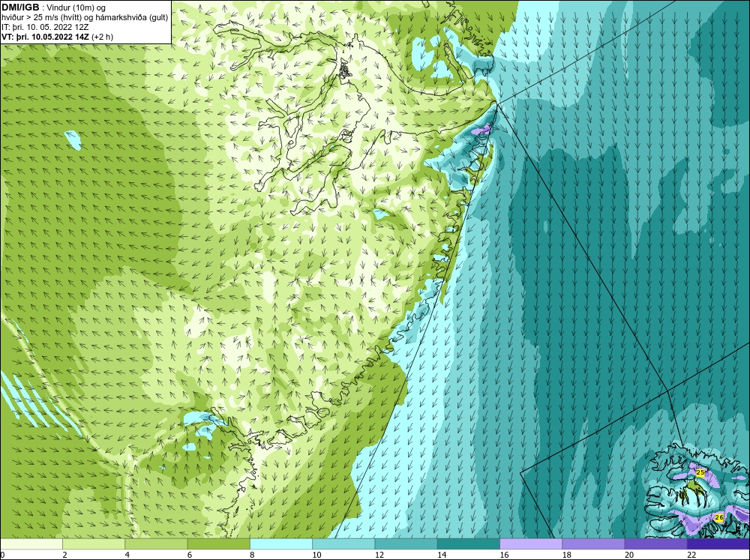
Task: Click the yellow '25' gust label
Action: (700, 472)
